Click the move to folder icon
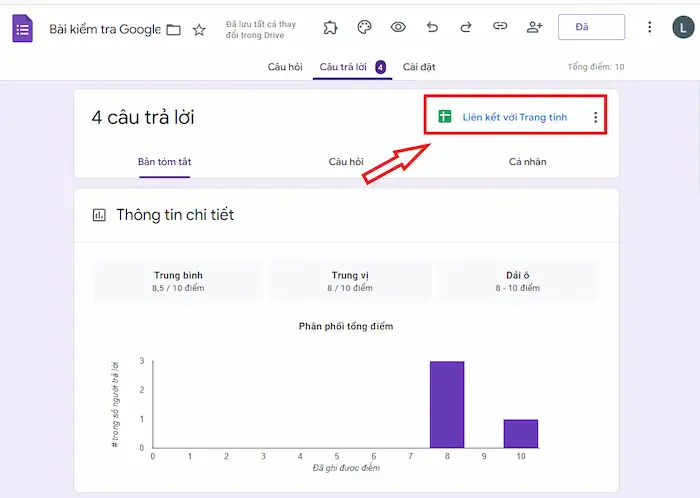Viewport: 700px width, 498px height. coord(174,29)
